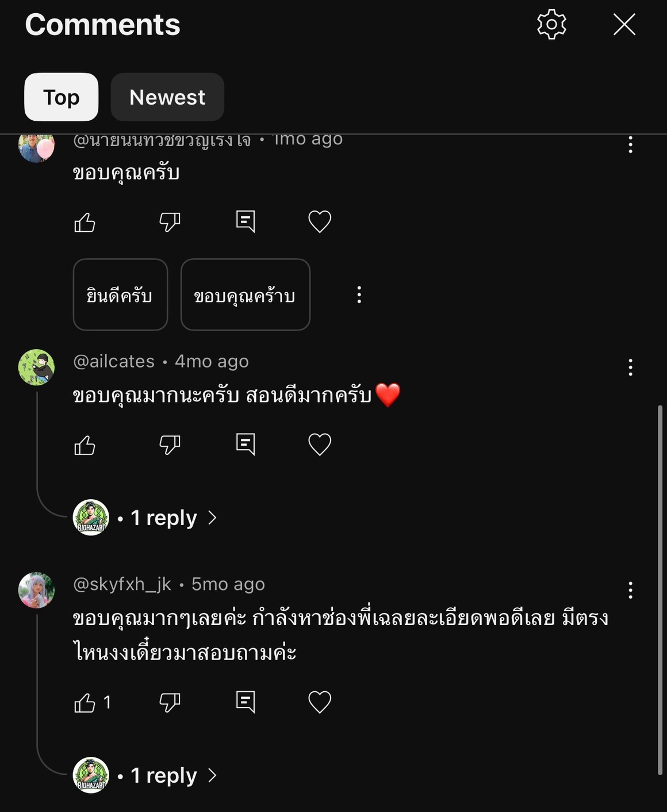Switch to the Newest tab
The image size is (667, 812).
click(167, 97)
